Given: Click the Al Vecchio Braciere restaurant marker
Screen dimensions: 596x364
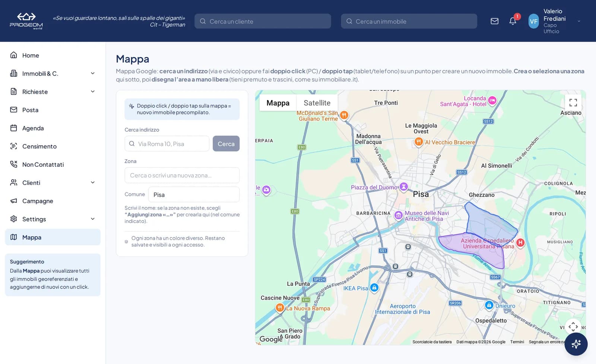Looking at the screenshot, I should coord(419,141).
